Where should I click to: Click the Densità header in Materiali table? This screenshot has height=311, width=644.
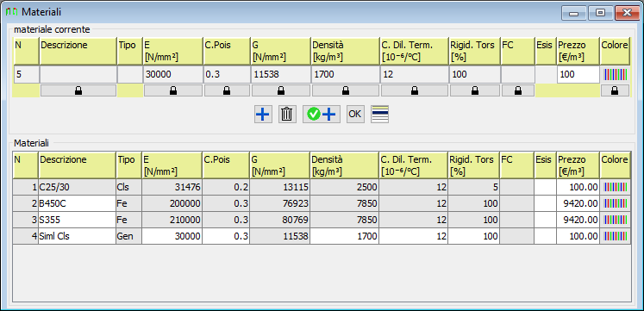345,165
